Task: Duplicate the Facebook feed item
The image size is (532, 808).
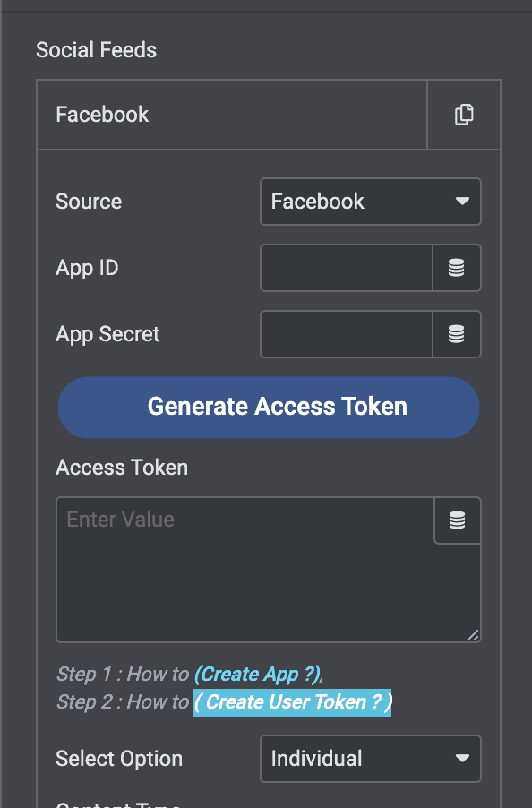Action: pyautogui.click(x=463, y=114)
